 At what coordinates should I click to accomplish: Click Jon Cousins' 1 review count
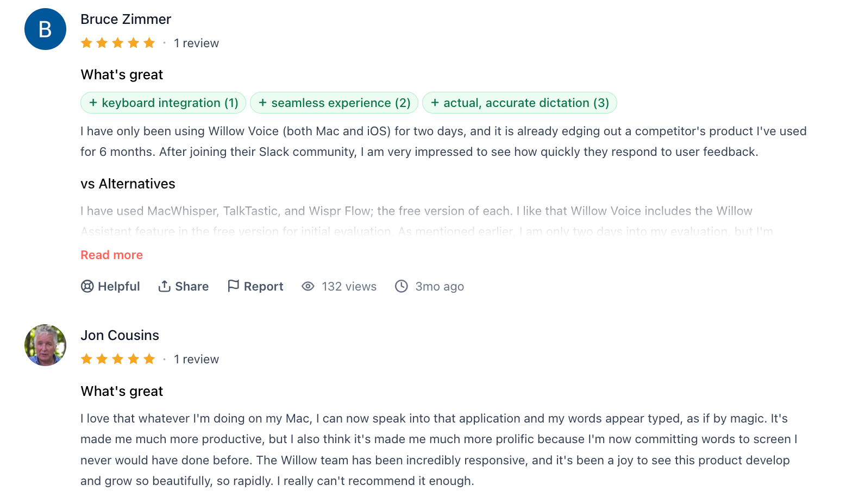196,359
